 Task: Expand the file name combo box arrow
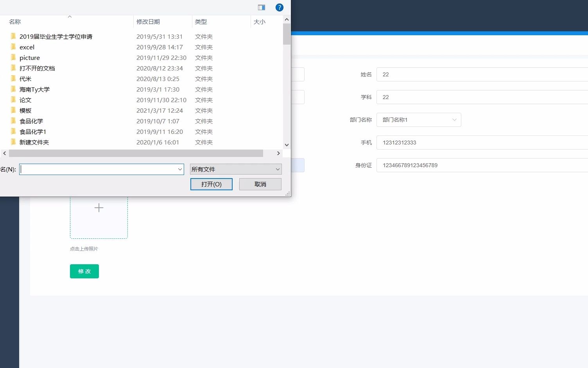(180, 169)
